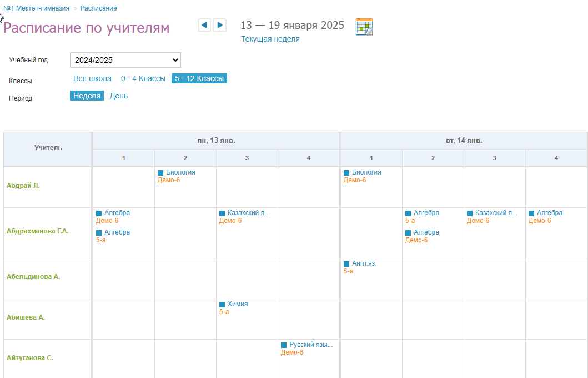This screenshot has height=378, width=588.
Task: Click icon beside Monday Казахский я... lesson
Action: (222, 213)
